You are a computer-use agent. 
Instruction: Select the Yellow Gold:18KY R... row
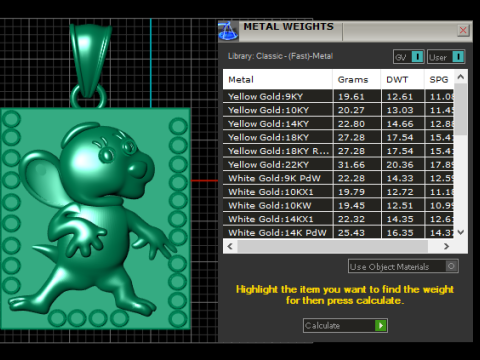[338, 151]
